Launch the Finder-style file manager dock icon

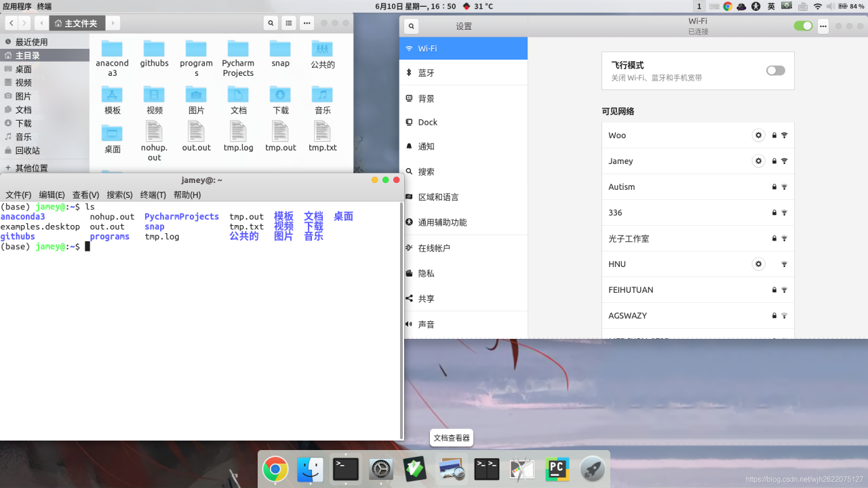[x=311, y=469]
